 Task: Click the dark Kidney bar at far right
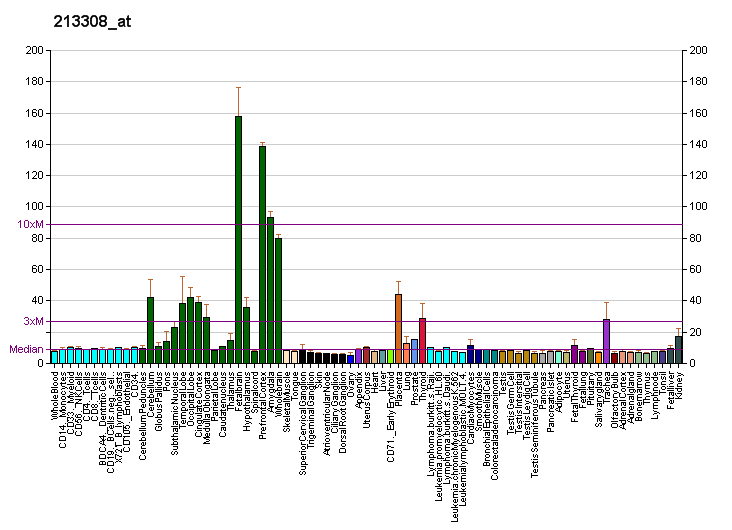(x=678, y=349)
